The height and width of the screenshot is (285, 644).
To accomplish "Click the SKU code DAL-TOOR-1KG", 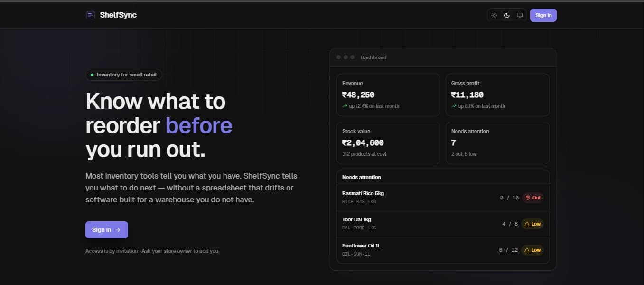I will pyautogui.click(x=359, y=228).
